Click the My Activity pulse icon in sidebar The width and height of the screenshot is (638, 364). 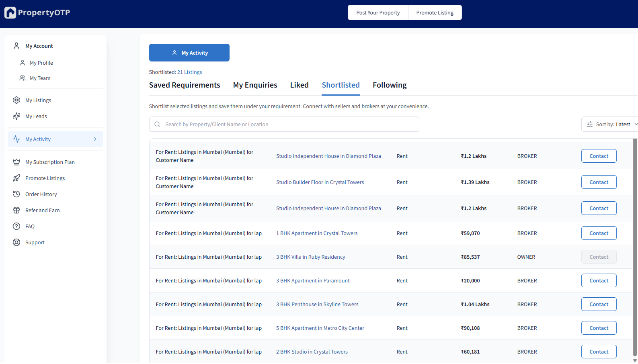click(16, 139)
